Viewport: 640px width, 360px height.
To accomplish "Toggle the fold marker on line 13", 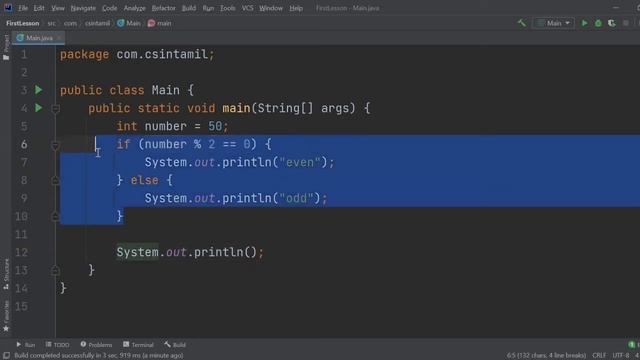I will (x=56, y=270).
